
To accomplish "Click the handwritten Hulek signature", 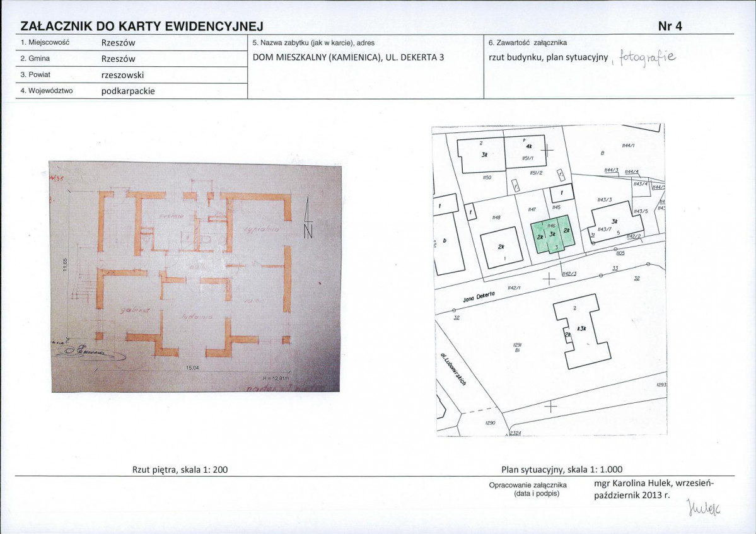I will pos(704,508).
